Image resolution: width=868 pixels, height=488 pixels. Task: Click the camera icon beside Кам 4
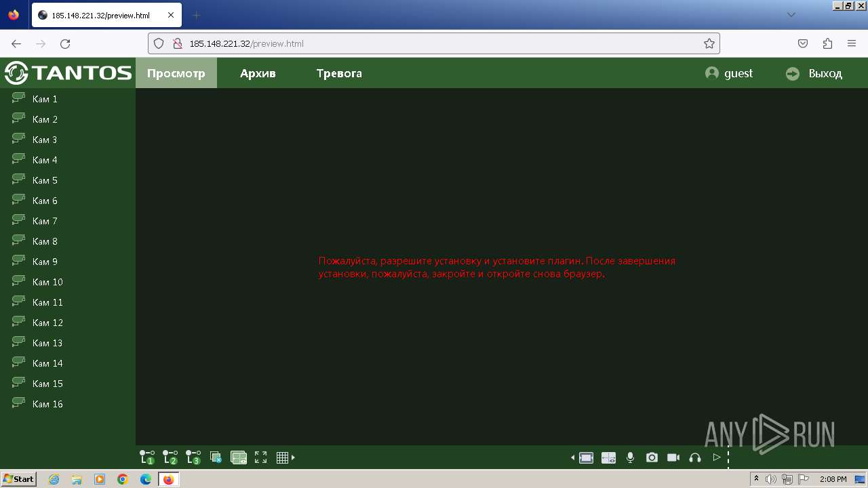click(18, 159)
